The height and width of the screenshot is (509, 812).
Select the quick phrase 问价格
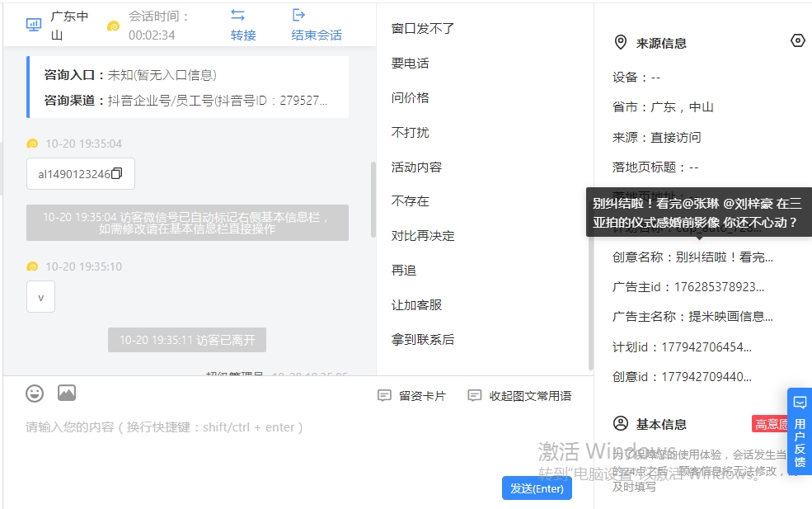coord(411,98)
